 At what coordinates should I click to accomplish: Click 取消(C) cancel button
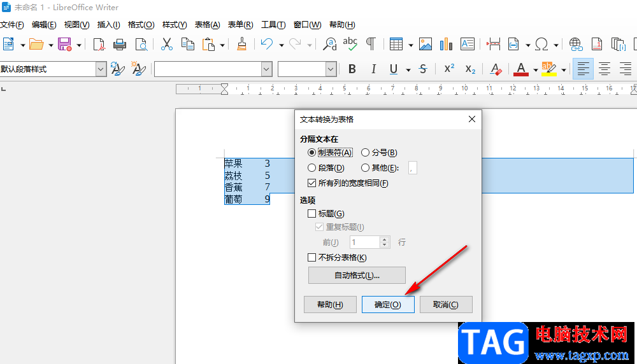[446, 304]
